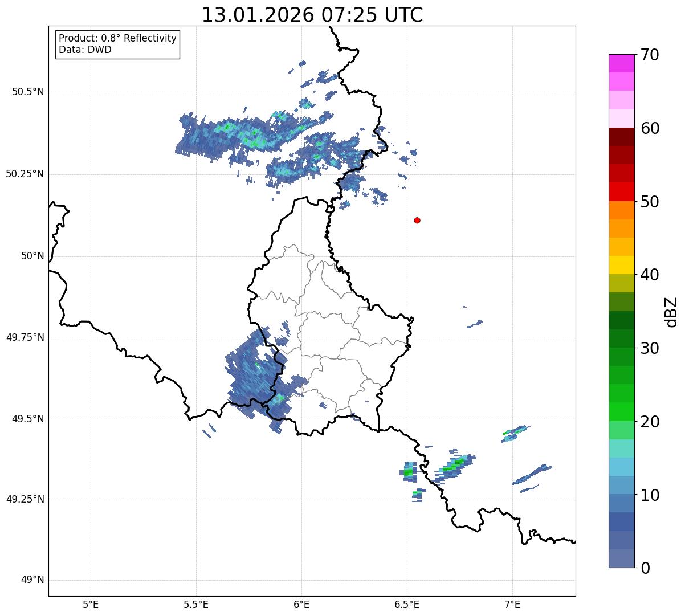Viewport: 685px width, 616px height.
Task: Click the 50.5°N latitude label
Action: coord(28,92)
